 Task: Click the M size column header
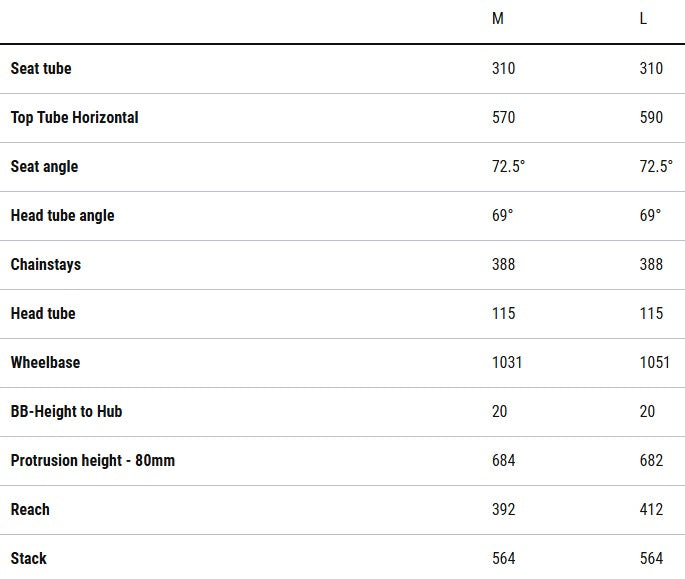pos(498,20)
